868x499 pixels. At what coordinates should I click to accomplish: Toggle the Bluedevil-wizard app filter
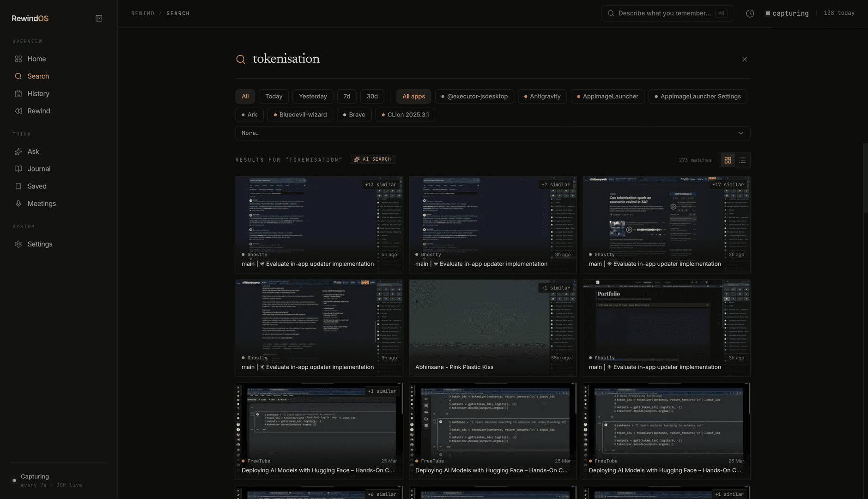300,115
